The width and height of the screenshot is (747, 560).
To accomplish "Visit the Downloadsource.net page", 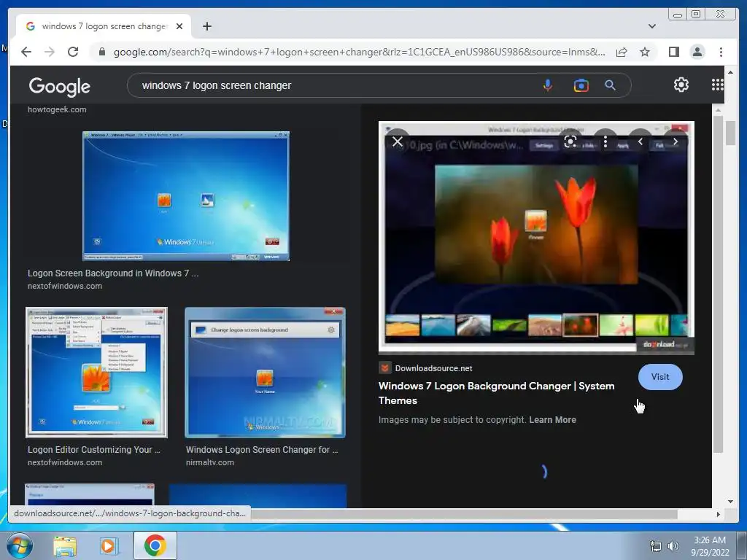I will pos(660,377).
